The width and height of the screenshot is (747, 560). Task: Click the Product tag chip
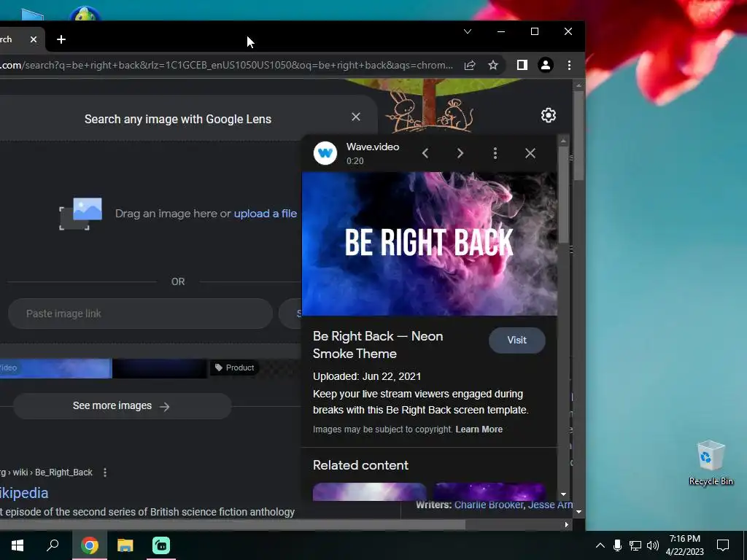[x=234, y=367]
